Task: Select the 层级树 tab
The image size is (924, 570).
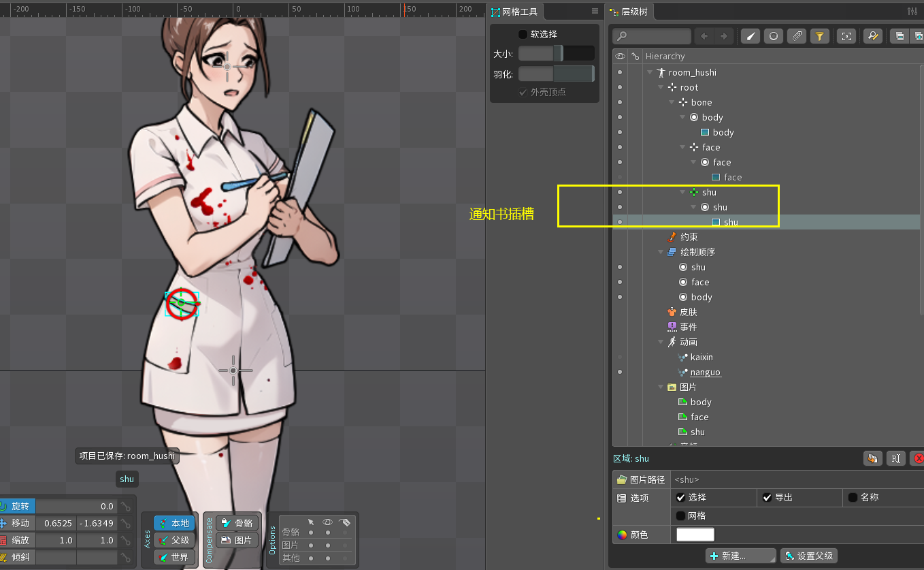Action: click(x=628, y=12)
